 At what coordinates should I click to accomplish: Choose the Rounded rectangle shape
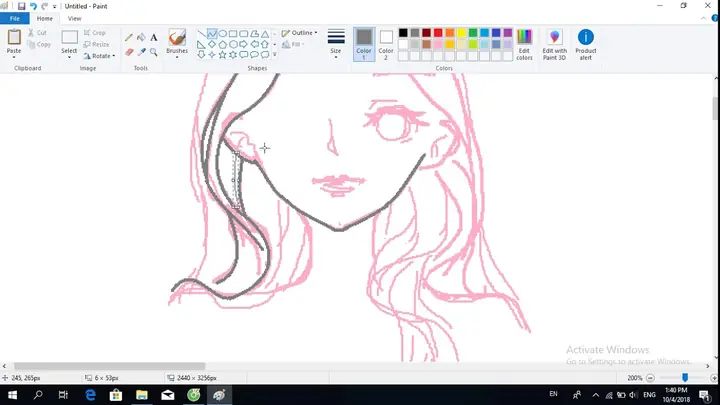243,34
